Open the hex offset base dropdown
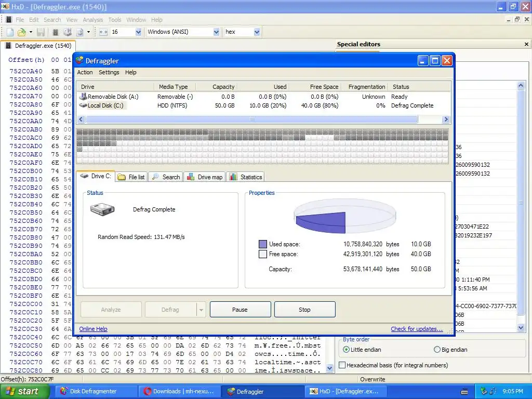 [x=257, y=32]
